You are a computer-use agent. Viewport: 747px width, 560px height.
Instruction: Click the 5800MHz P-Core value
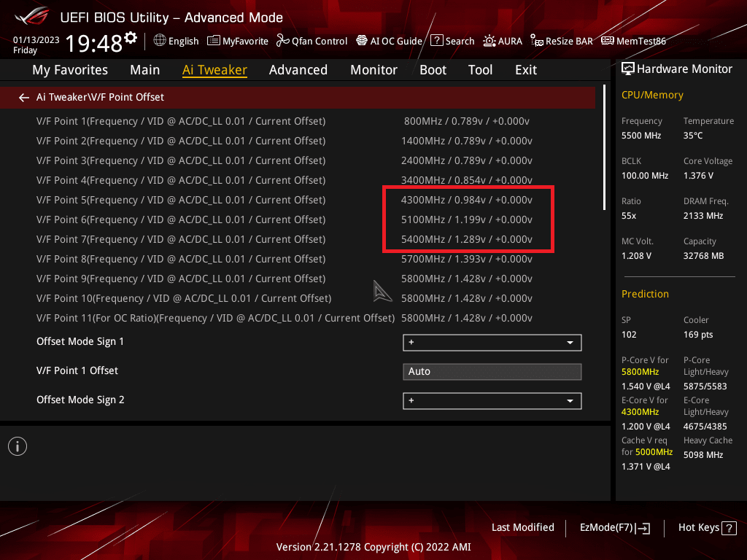click(640, 372)
